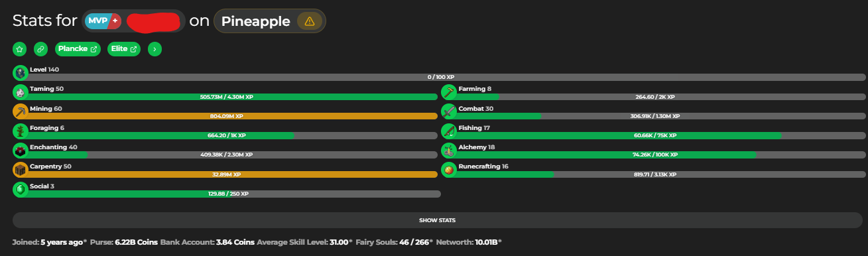Click the Farming hoe skill icon

(x=449, y=93)
